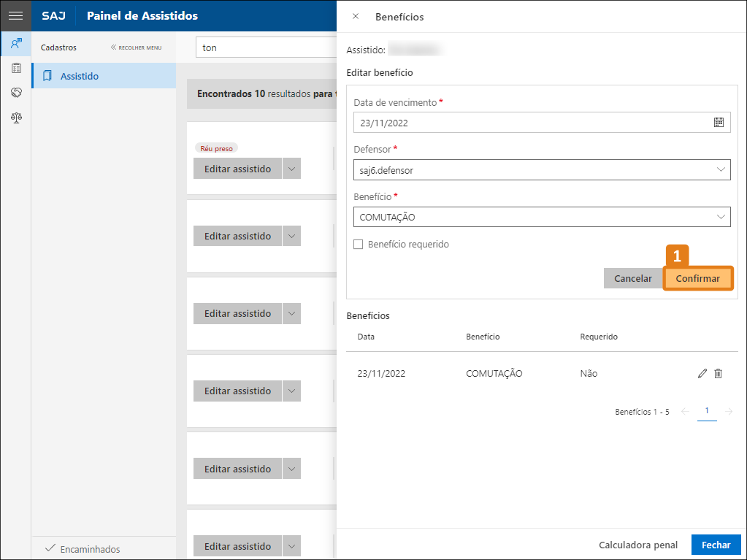The width and height of the screenshot is (747, 560).
Task: Click the Requerido column header
Action: tap(599, 337)
